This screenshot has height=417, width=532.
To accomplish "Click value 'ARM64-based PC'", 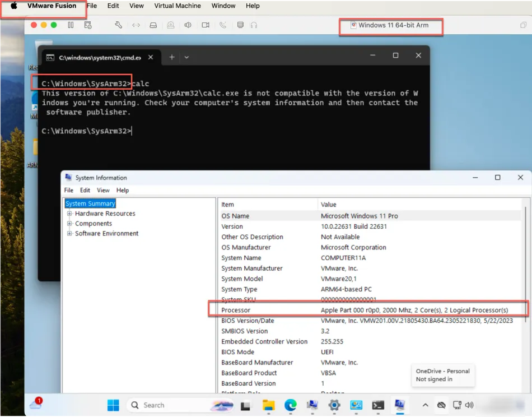I will click(346, 289).
